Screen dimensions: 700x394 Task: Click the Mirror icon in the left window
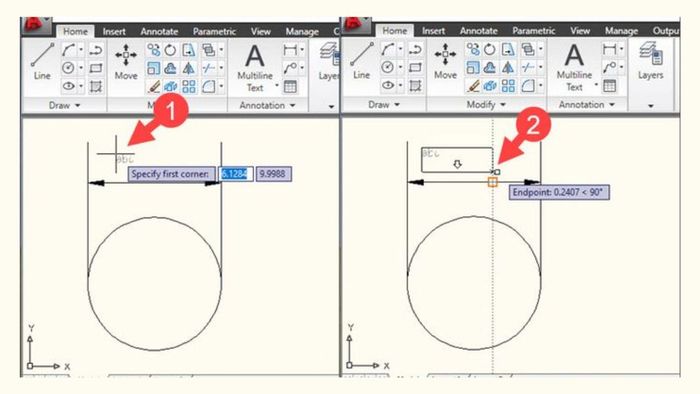tap(188, 68)
